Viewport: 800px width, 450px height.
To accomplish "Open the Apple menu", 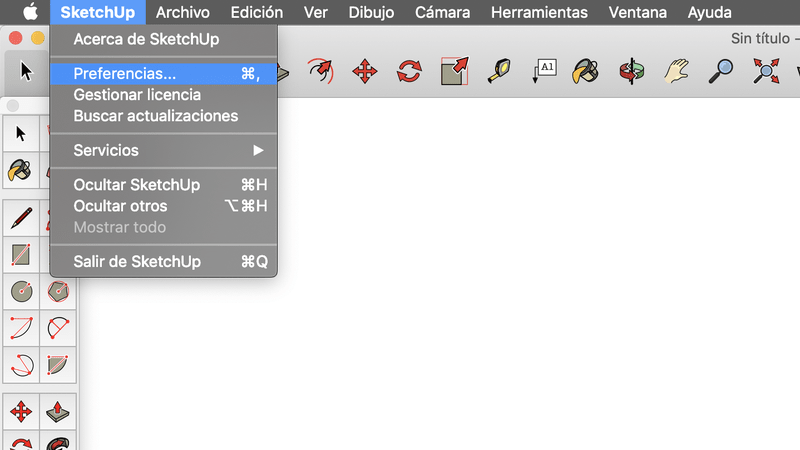I will pos(31,12).
